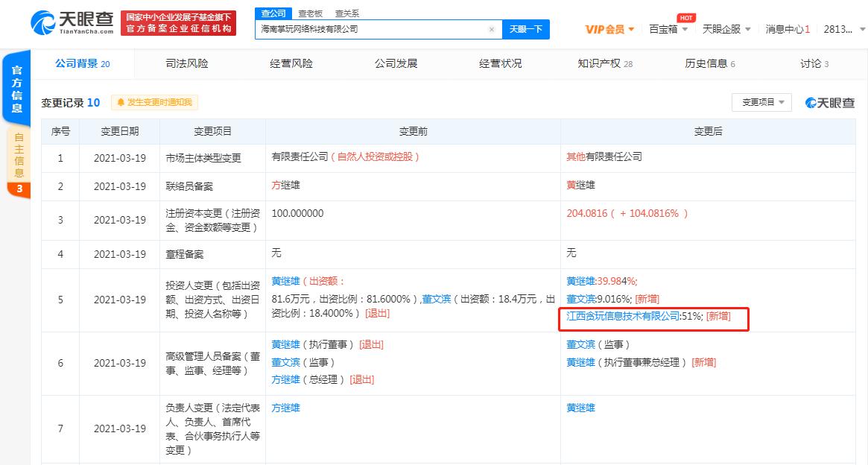
Task: Click the 变更记录 10 heading
Action: pos(70,102)
